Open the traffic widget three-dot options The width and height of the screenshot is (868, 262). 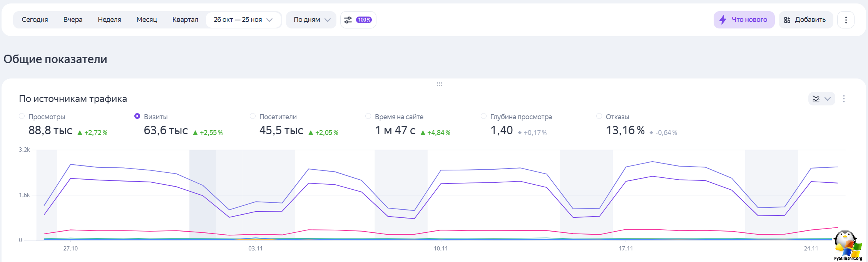pos(844,99)
